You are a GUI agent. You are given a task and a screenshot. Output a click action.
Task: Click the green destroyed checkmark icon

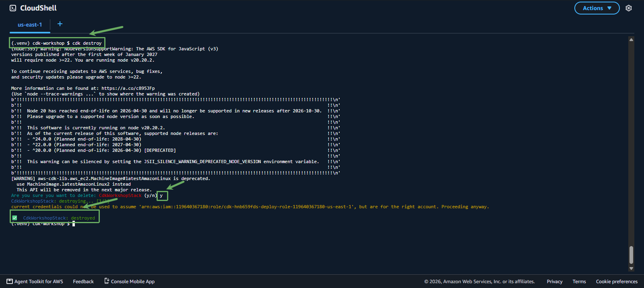tap(14, 218)
